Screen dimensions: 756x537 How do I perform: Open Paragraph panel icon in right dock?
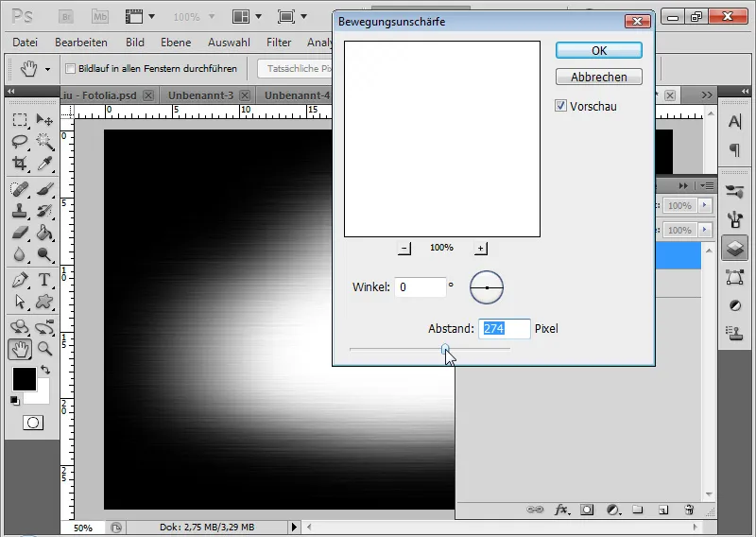734,150
